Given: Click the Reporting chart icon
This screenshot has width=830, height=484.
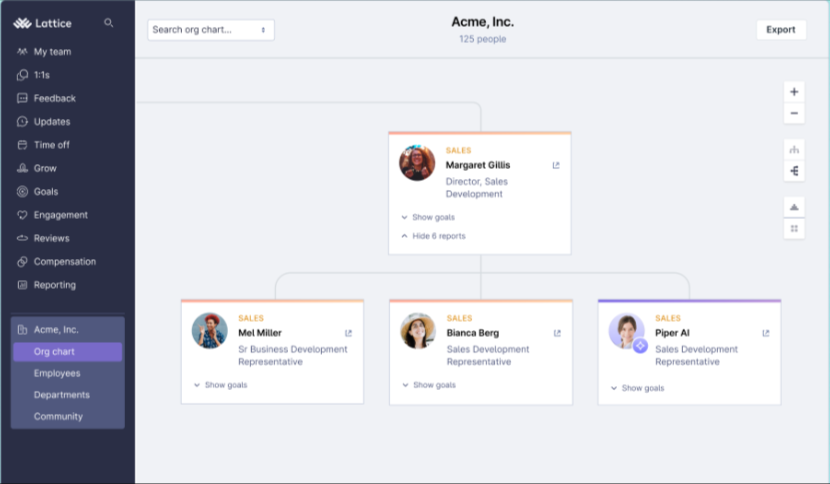Looking at the screenshot, I should (x=22, y=284).
